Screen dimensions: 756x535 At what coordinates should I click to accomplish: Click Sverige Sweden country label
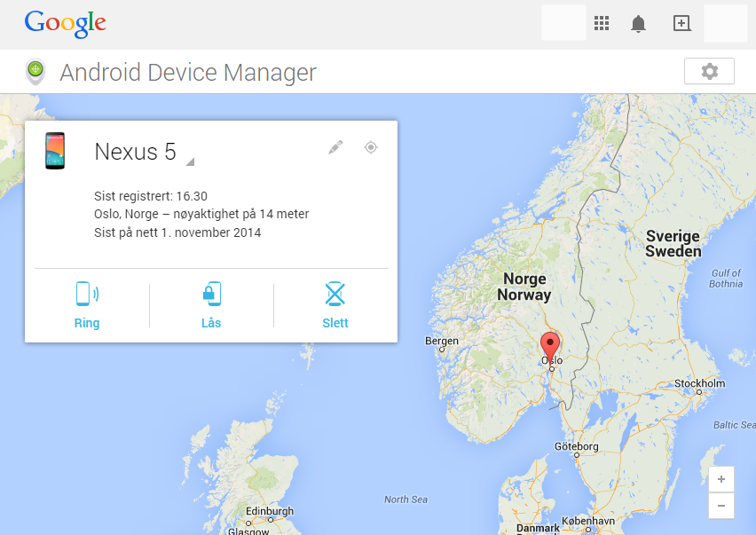pyautogui.click(x=673, y=243)
